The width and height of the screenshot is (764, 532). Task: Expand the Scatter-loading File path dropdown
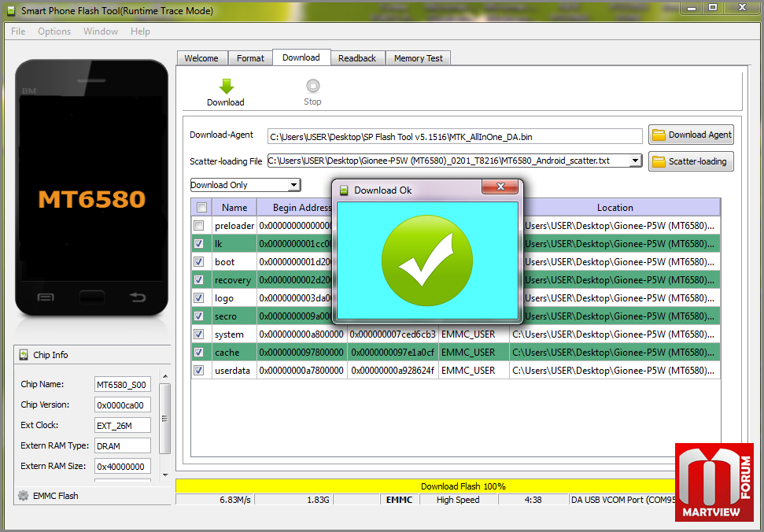click(635, 161)
